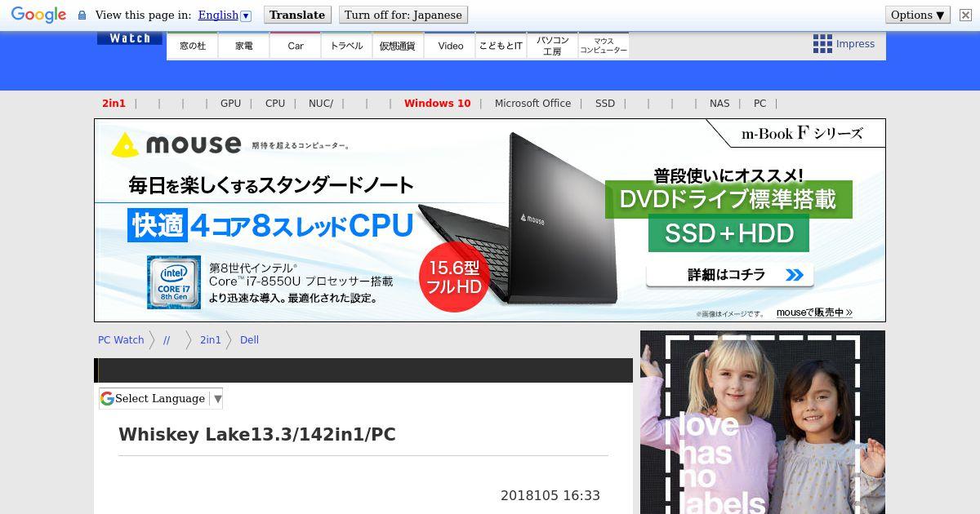
Task: Click the Google logo in translate bar
Action: coord(38,15)
